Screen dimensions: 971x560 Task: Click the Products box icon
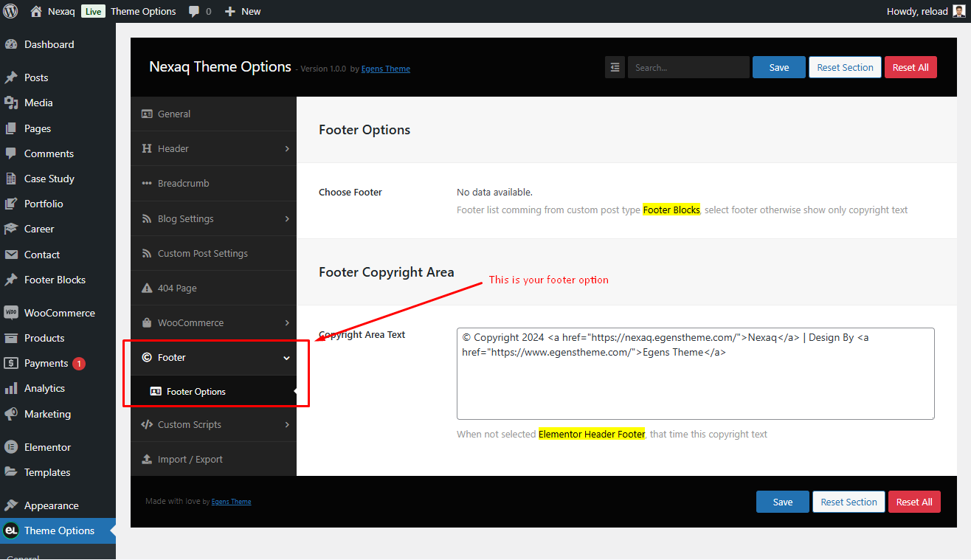11,338
